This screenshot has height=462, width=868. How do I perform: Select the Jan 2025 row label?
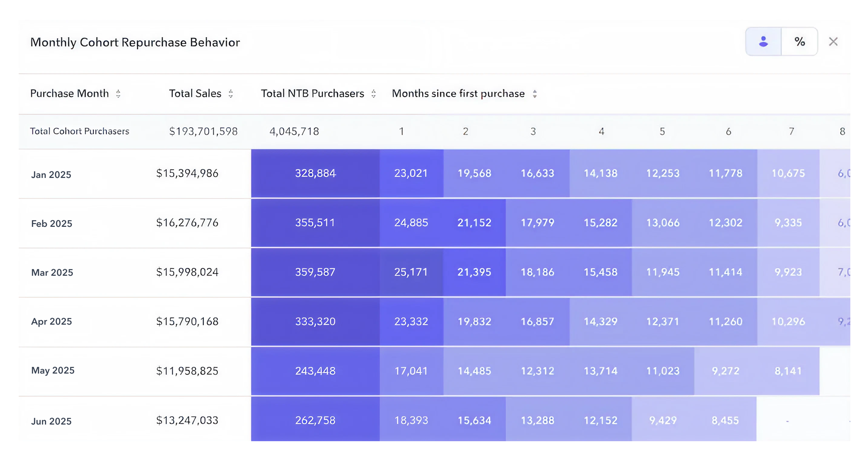click(51, 174)
